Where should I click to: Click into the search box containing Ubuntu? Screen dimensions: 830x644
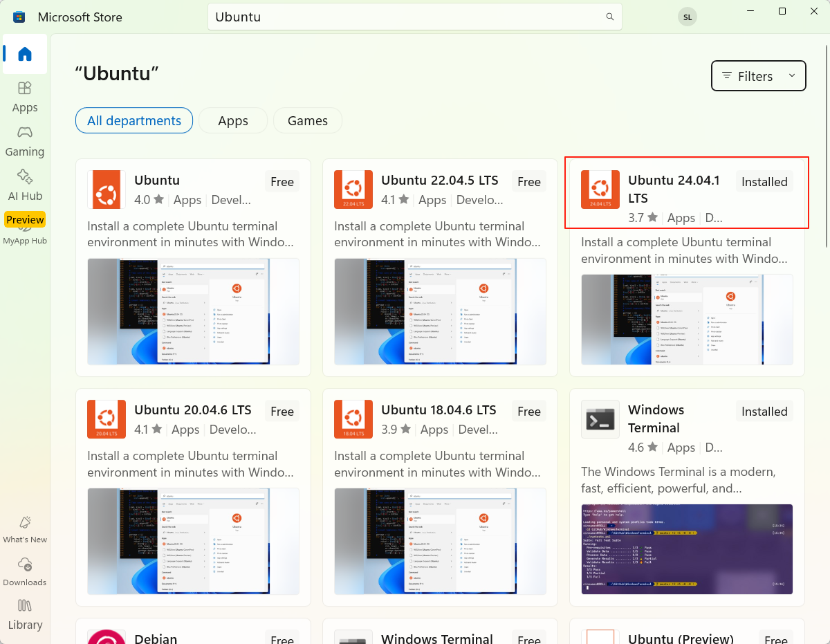415,17
